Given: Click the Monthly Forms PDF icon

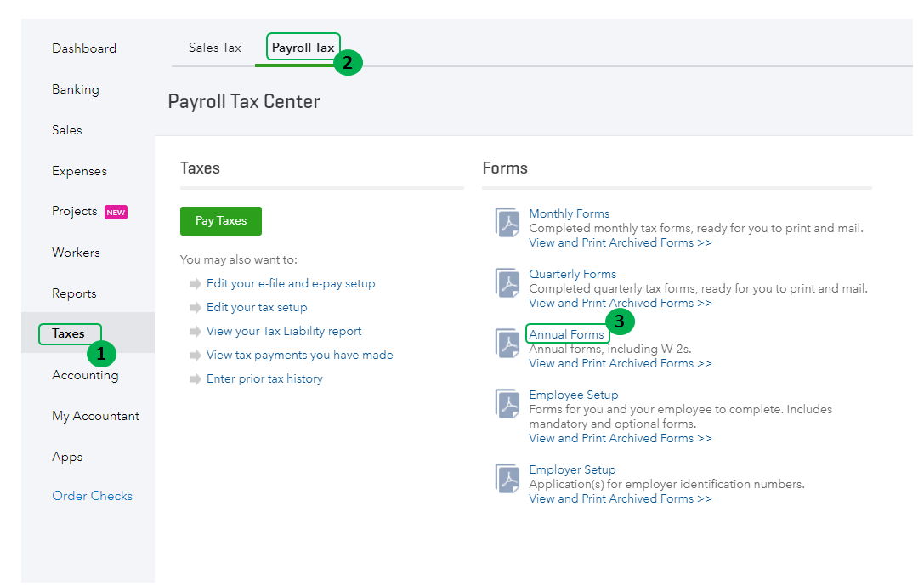Looking at the screenshot, I should [x=507, y=222].
